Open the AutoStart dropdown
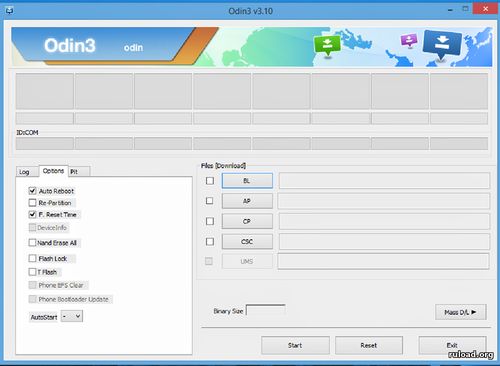Viewport: 500px width, 366px height. (x=72, y=316)
